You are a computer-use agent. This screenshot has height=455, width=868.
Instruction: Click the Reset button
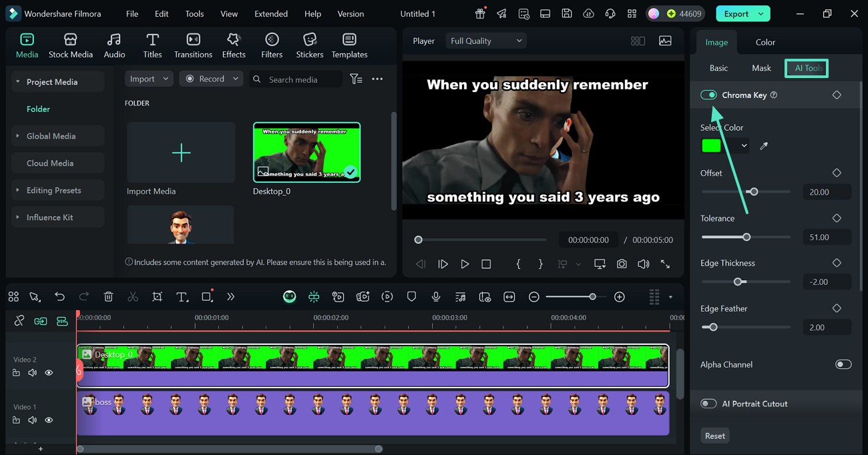coord(714,436)
